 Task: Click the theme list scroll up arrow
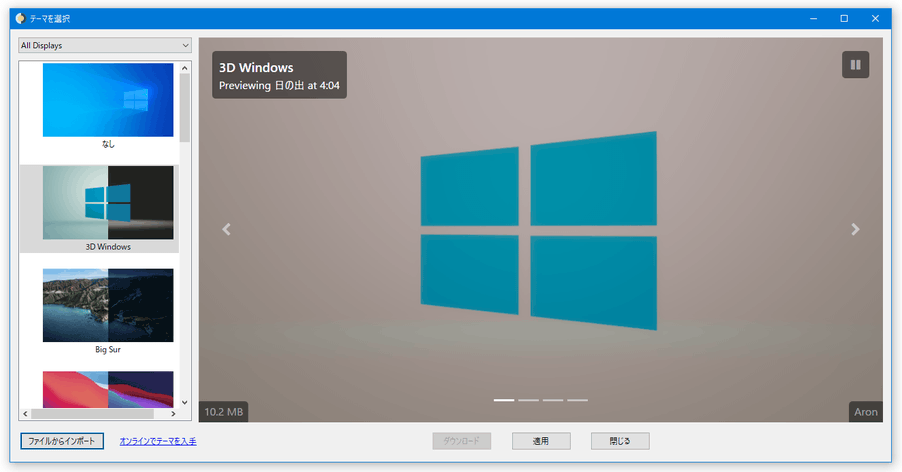[x=185, y=68]
